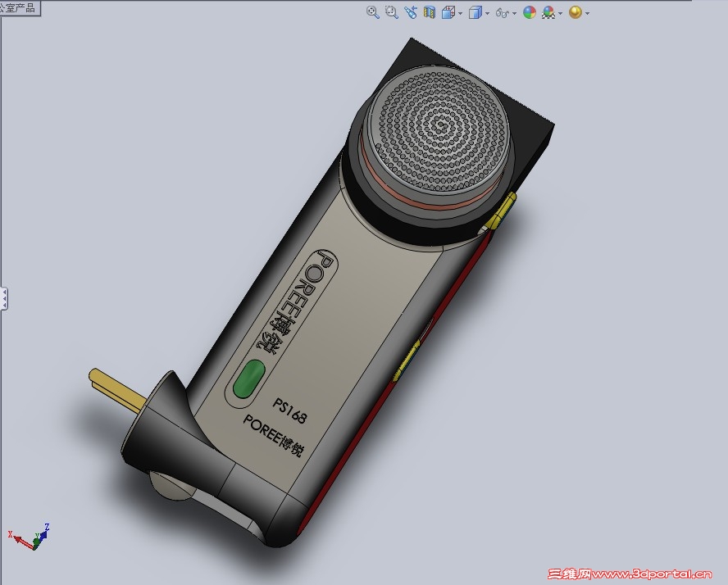
Task: Click the Hide/Show Items glasses icon
Action: coord(503,12)
